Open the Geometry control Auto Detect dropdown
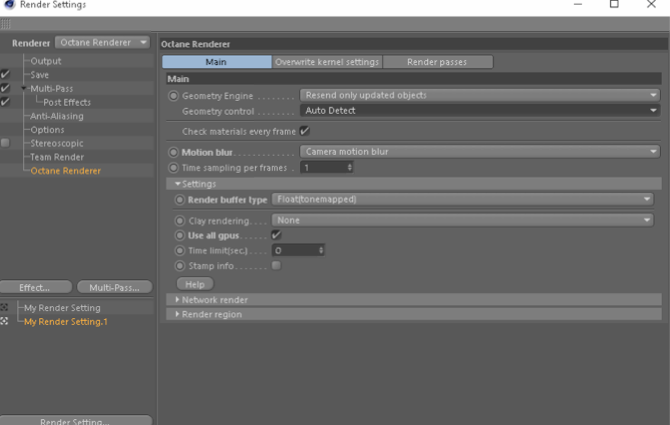The width and height of the screenshot is (670, 425). [480, 111]
